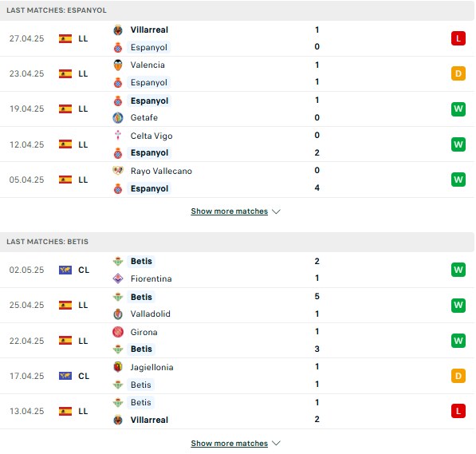
Task: Click the red L badge for Villarreal vs Espanyol
Action: point(458,38)
